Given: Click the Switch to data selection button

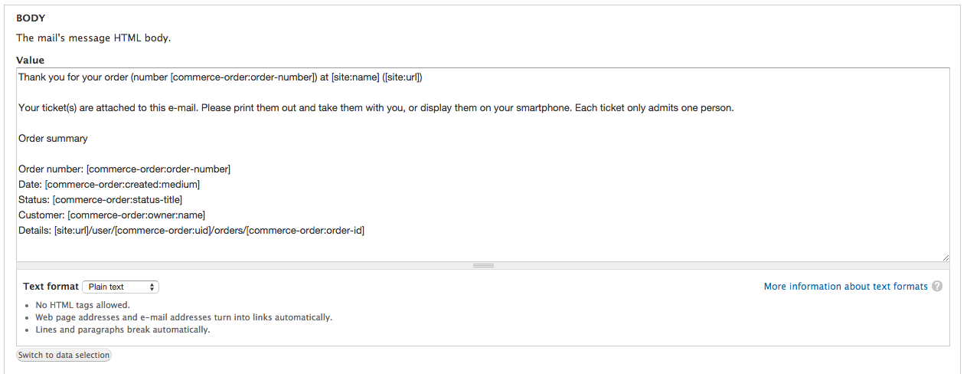Looking at the screenshot, I should coord(64,355).
